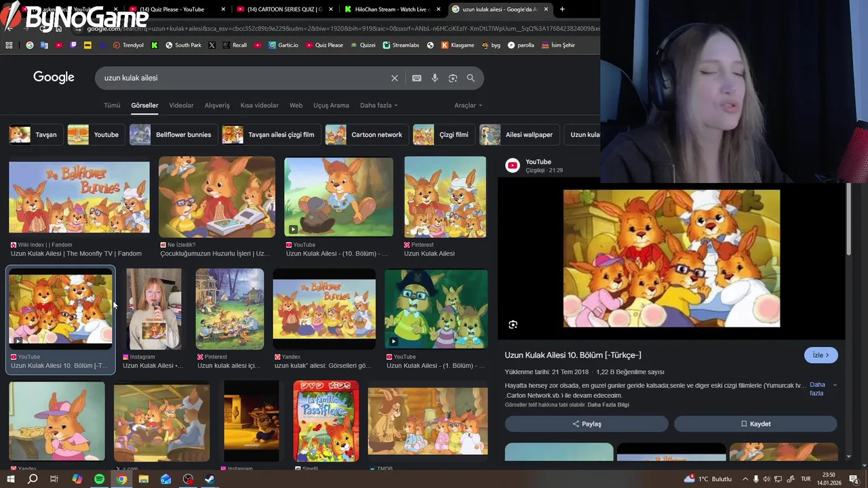Open the Lens icon on the preview image
Image resolution: width=868 pixels, height=488 pixels.
(x=513, y=325)
